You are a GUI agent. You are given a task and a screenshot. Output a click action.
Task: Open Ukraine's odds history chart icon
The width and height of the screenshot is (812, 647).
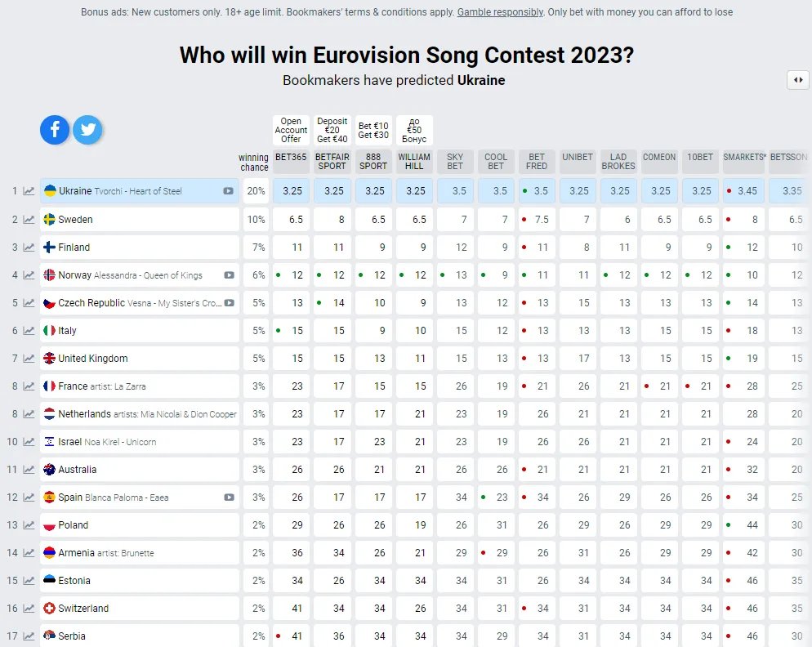29,191
